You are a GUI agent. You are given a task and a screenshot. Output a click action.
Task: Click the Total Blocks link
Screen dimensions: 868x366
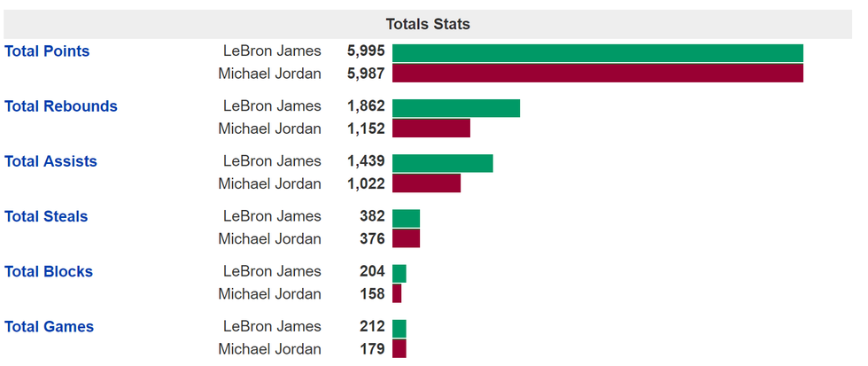click(49, 271)
